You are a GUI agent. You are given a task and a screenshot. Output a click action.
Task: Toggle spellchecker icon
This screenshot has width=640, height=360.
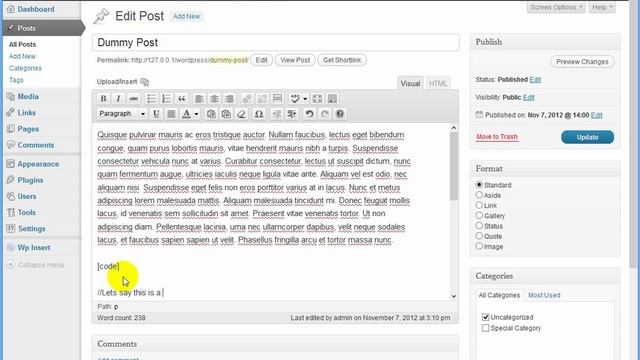click(295, 98)
